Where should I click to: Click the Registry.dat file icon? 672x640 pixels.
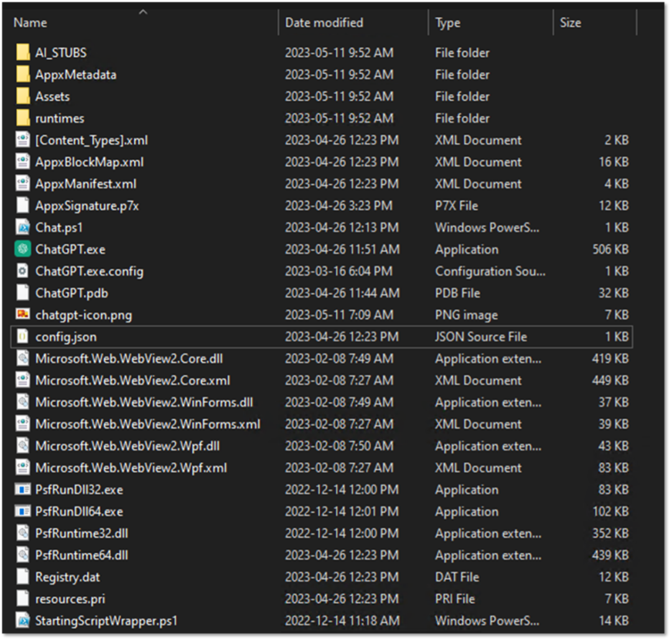click(23, 577)
